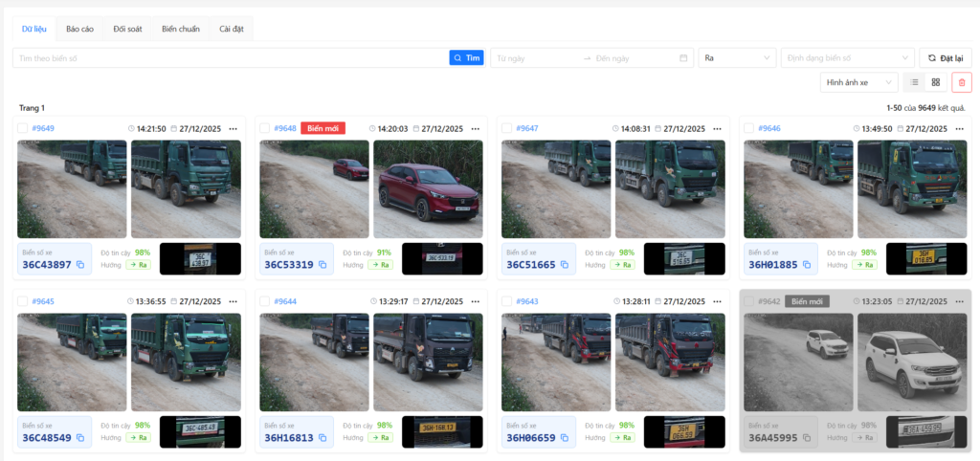Switch to the Cài đặt tab
The image size is (980, 461).
point(232,29)
